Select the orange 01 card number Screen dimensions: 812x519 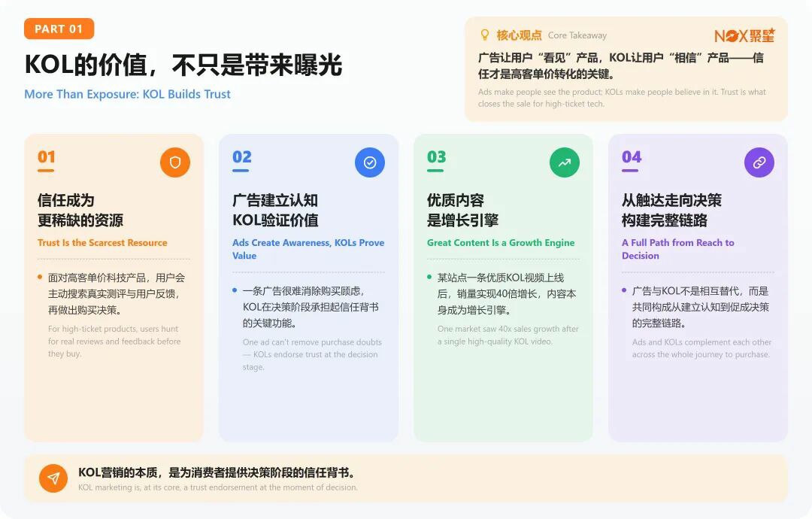(46, 156)
